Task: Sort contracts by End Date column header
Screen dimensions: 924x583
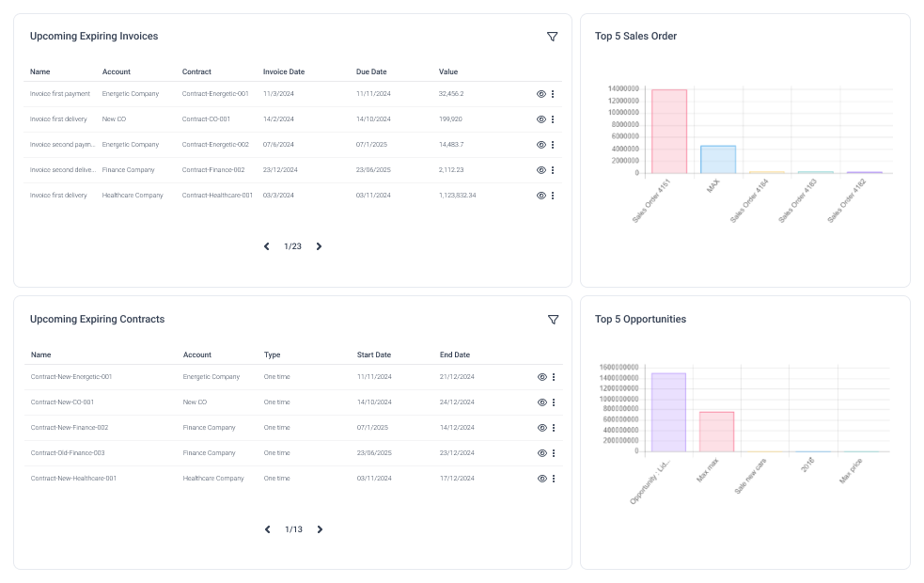Action: (x=455, y=355)
